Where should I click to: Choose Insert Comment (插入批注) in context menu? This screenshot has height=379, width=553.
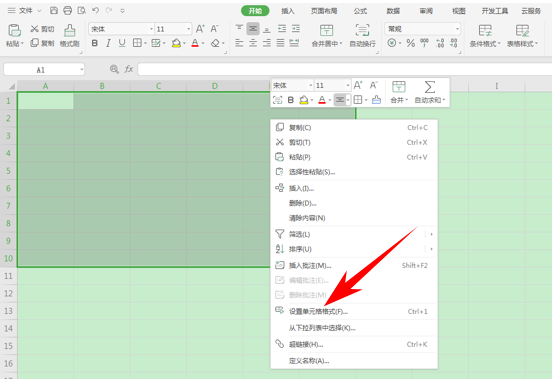(x=354, y=265)
